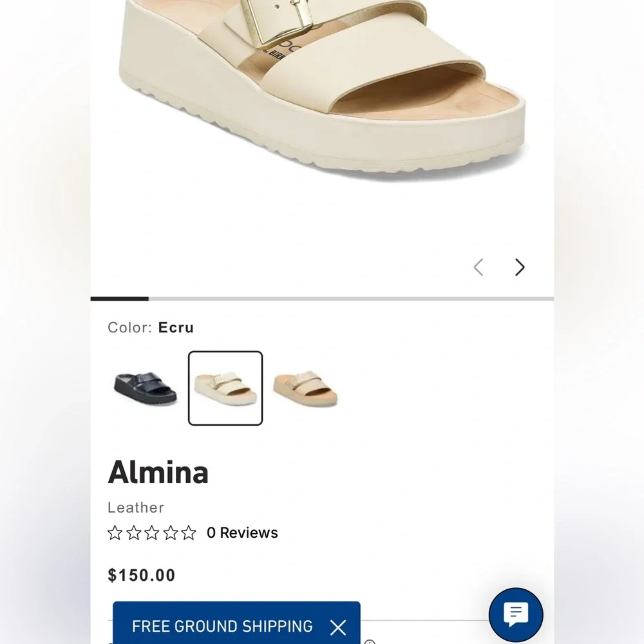Viewport: 644px width, 644px height.
Task: Select the tan sandal color option
Action: coord(306,388)
